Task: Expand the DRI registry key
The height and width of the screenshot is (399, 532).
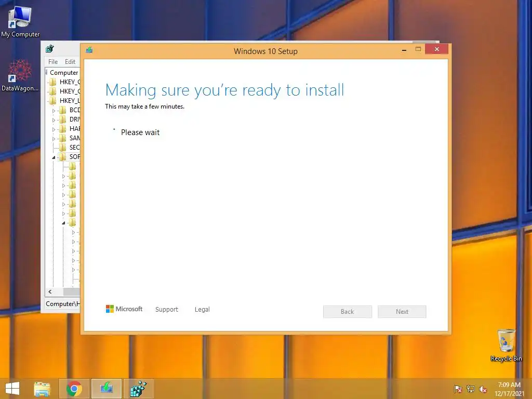Action: (x=54, y=120)
